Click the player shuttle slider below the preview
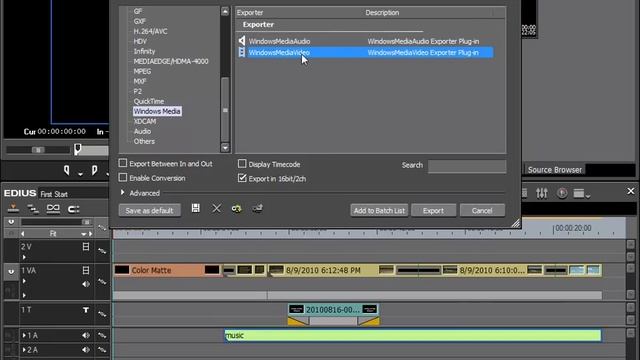The height and width of the screenshot is (360, 640). pyautogui.click(x=38, y=150)
